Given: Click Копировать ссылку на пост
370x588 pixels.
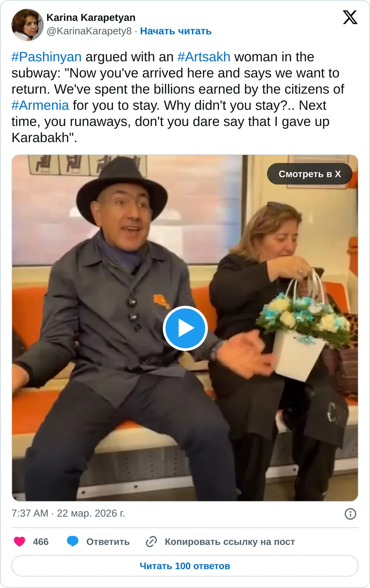Looking at the screenshot, I should coord(230,542).
